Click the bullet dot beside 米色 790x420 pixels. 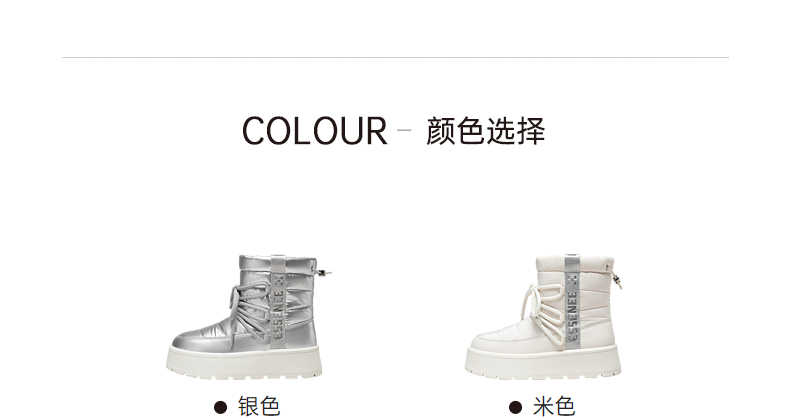(515, 407)
